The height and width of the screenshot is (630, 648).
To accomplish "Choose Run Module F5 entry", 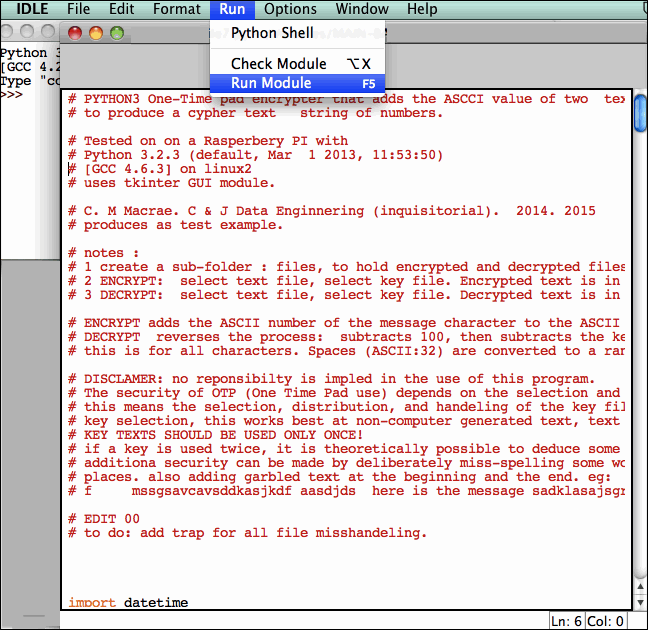I will 298,83.
